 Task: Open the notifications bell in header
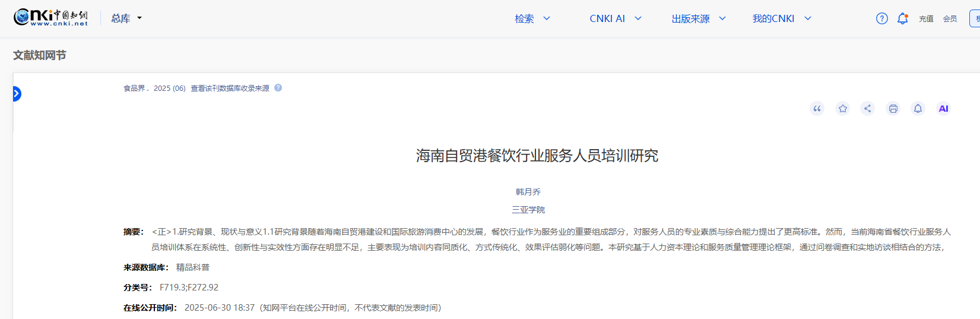[x=902, y=18]
